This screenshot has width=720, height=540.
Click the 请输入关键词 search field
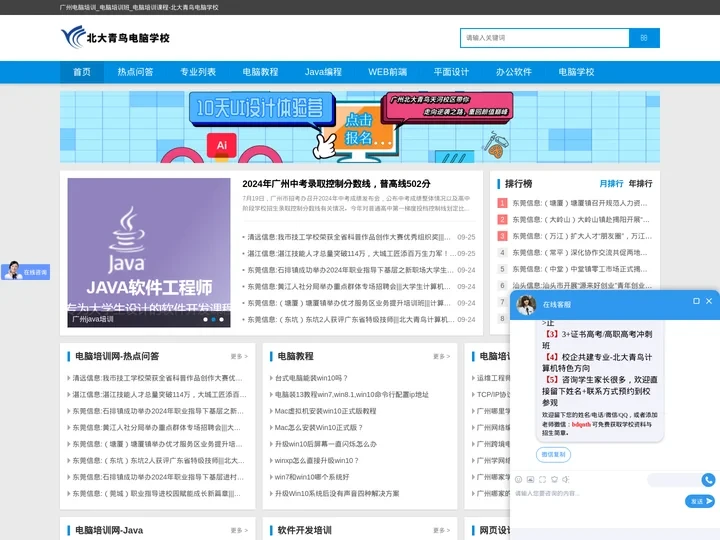(545, 38)
